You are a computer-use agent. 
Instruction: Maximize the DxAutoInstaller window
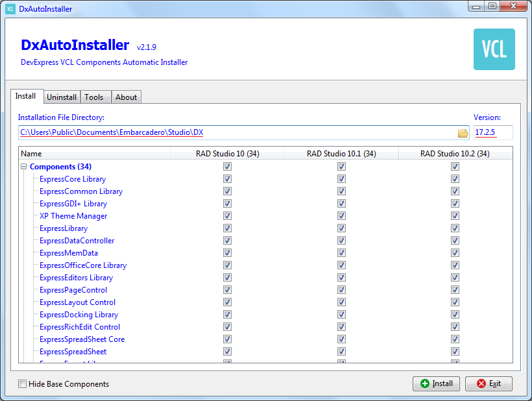492,6
